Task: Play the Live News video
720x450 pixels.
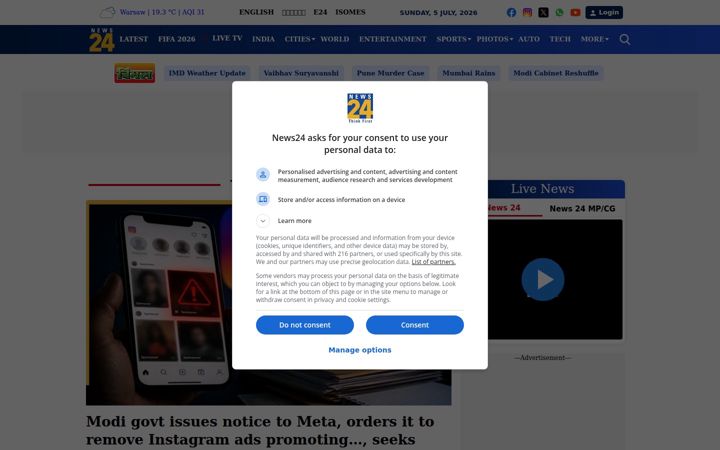Action: [543, 279]
